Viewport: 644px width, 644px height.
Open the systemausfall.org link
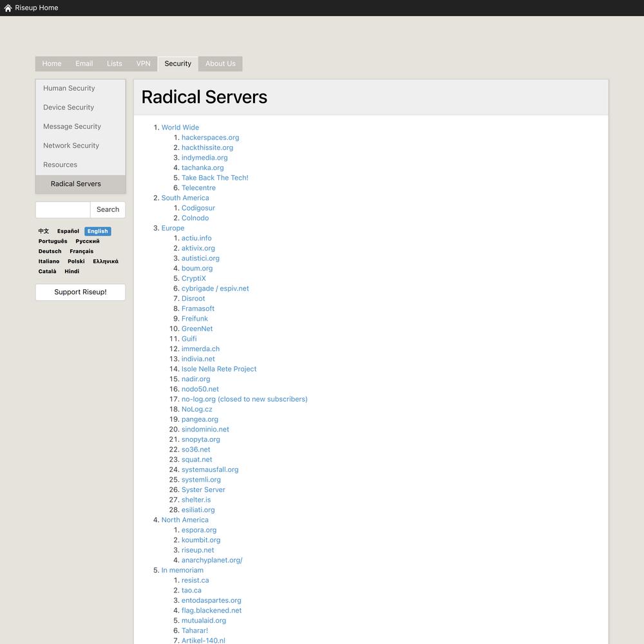pos(210,469)
